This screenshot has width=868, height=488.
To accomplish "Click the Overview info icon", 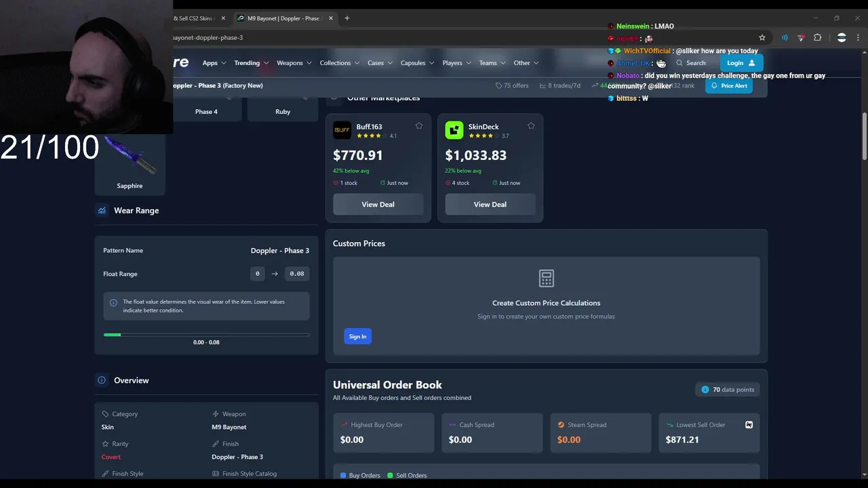I will click(102, 380).
